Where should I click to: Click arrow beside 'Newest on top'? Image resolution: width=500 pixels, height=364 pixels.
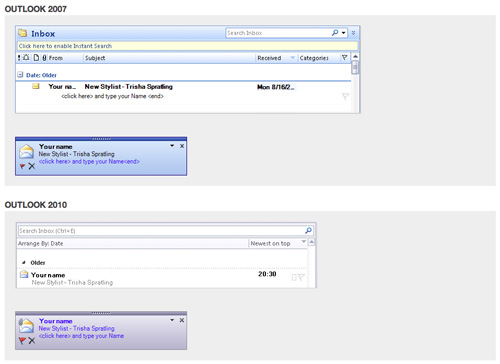[x=303, y=241]
